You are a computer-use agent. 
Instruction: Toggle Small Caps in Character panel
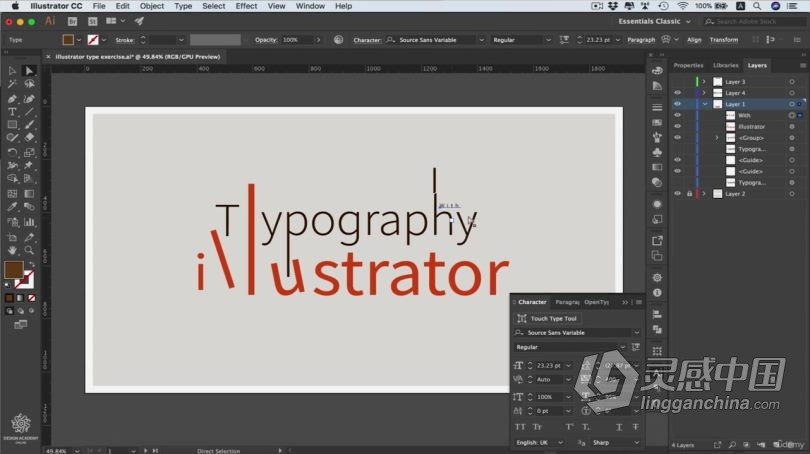click(537, 427)
